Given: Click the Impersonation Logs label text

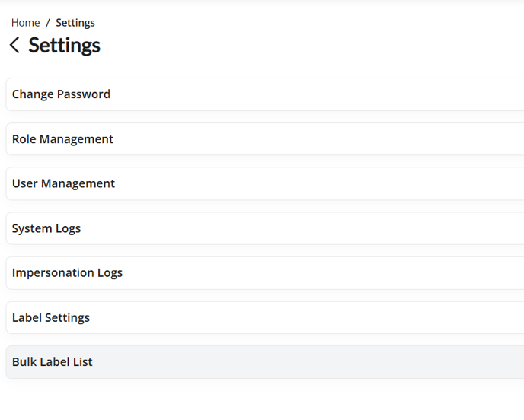Looking at the screenshot, I should (67, 272).
